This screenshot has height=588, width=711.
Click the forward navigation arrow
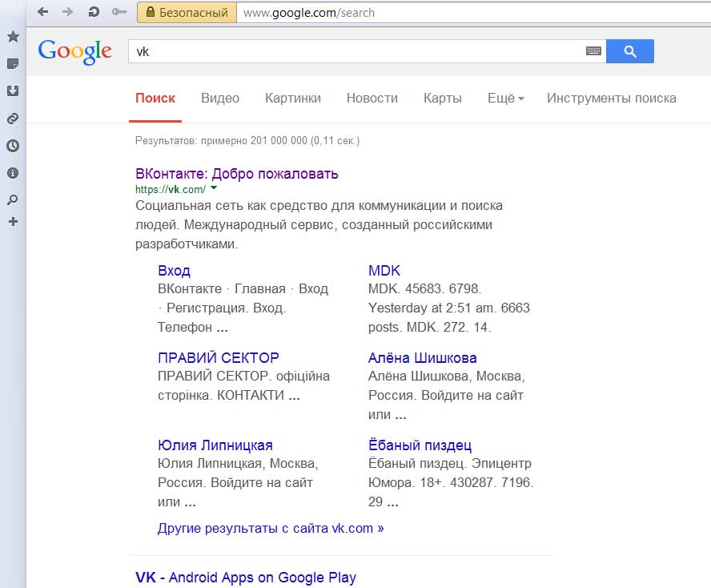pos(67,12)
